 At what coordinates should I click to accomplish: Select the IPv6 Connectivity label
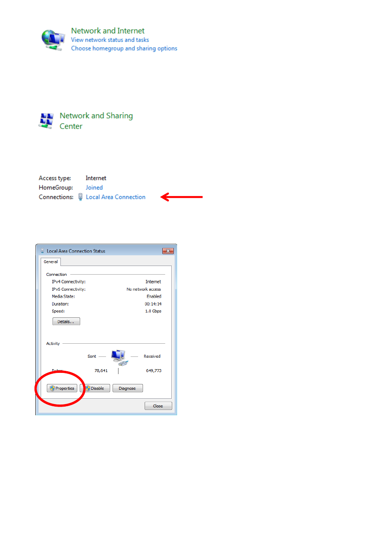[x=69, y=289]
